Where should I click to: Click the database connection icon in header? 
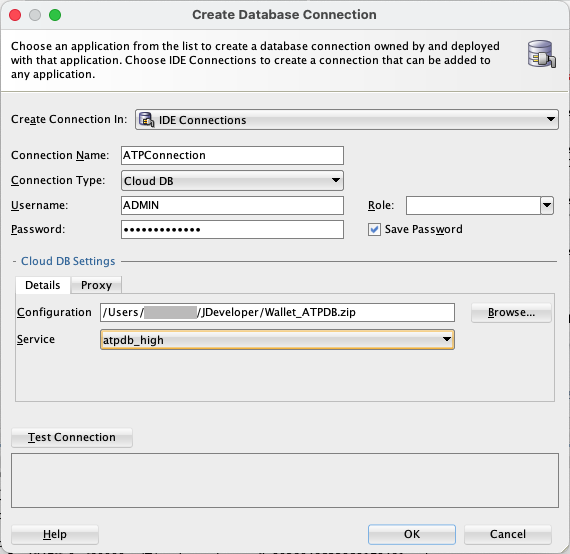pos(541,54)
